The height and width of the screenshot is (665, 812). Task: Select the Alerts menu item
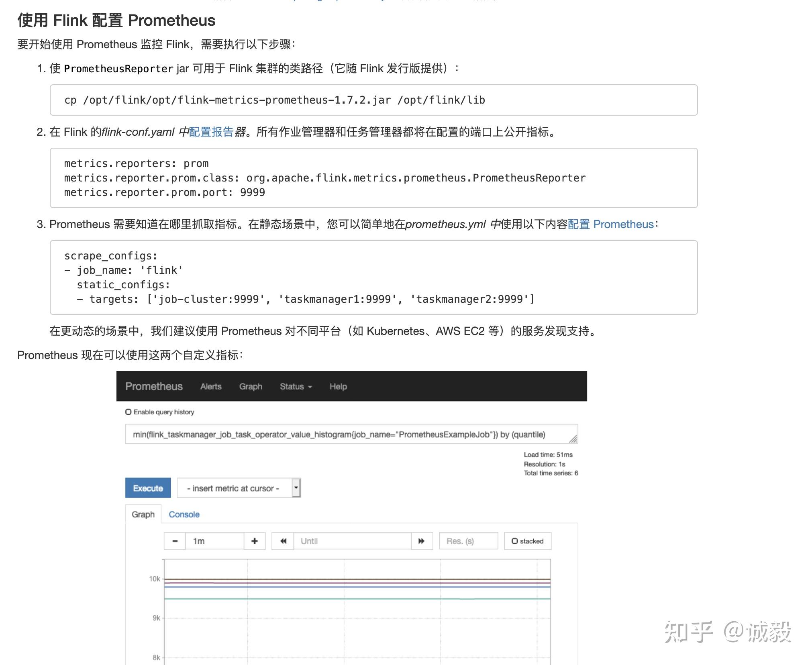[x=211, y=386]
